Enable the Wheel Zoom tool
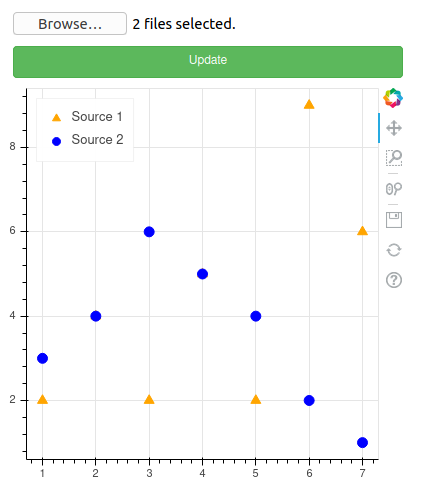Screen dimensions: 446x480 point(394,189)
